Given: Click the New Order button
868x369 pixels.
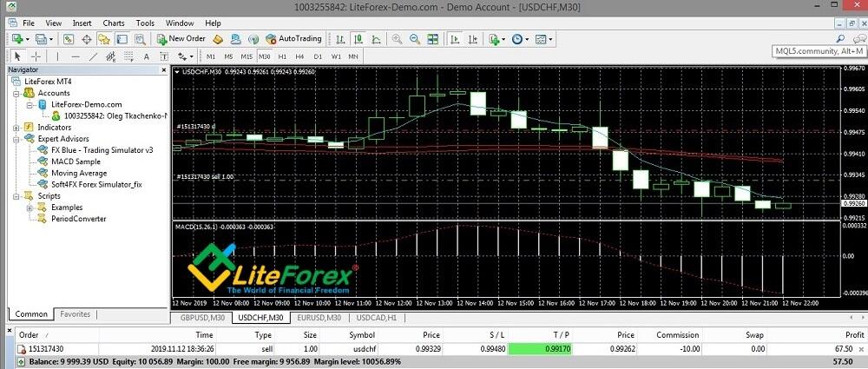Looking at the screenshot, I should (181, 39).
